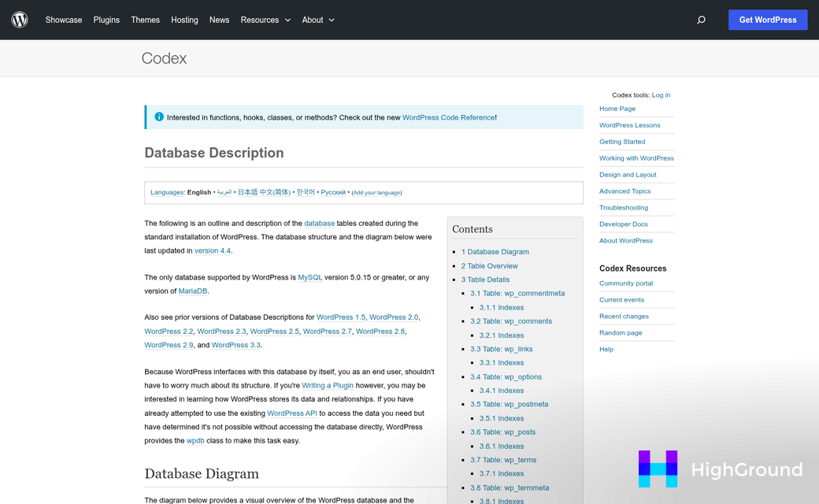Open WordPress 2.8 link

tap(380, 331)
